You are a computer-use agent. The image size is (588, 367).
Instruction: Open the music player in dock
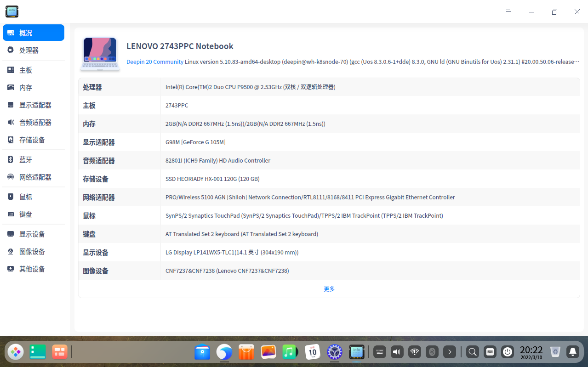pos(291,352)
